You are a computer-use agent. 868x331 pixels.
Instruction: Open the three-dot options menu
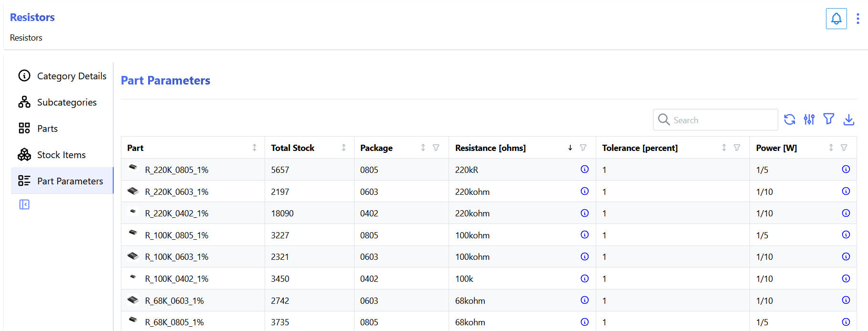pyautogui.click(x=857, y=19)
